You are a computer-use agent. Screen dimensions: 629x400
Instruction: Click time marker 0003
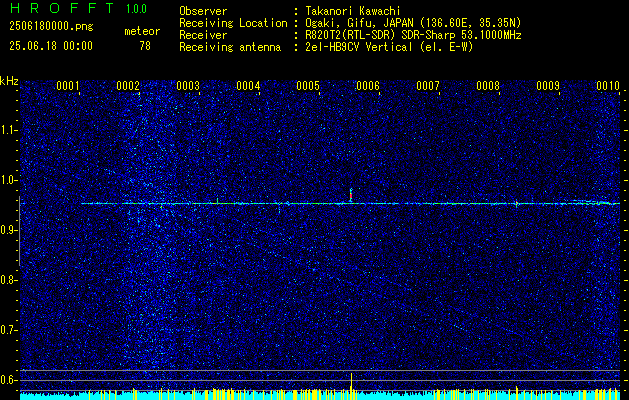pyautogui.click(x=188, y=86)
